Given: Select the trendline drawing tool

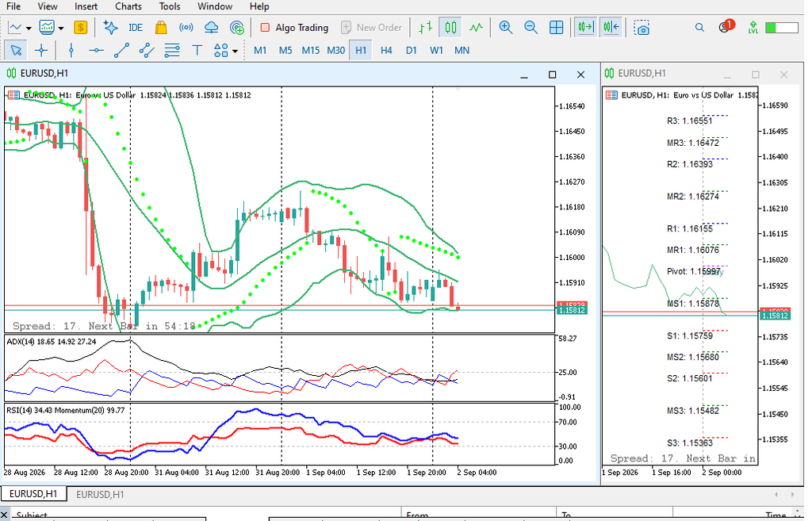Looking at the screenshot, I should (x=121, y=50).
